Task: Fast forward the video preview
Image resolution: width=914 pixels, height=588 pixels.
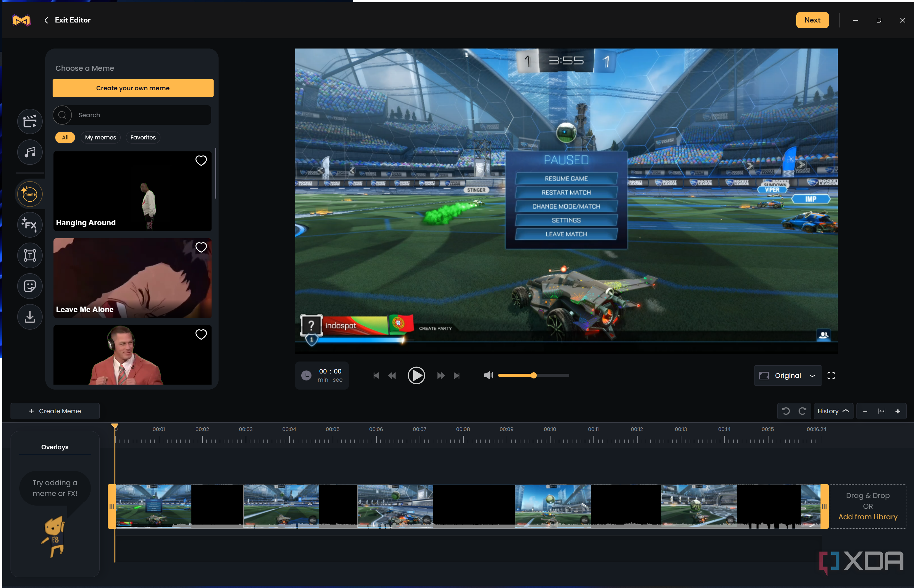Action: tap(441, 376)
